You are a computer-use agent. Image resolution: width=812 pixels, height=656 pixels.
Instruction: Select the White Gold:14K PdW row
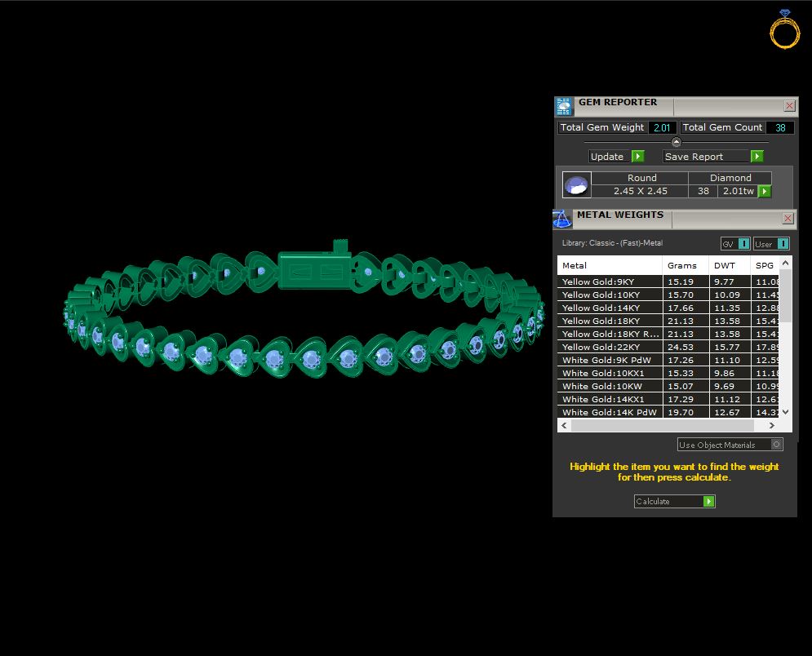click(x=668, y=412)
